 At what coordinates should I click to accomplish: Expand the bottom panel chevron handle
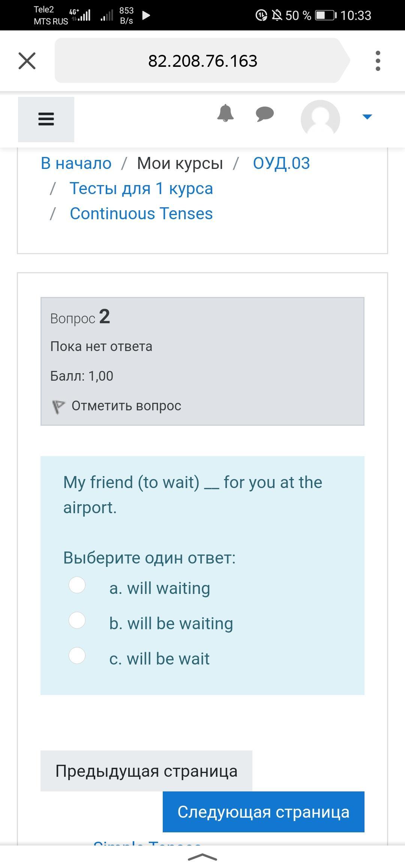tap(202, 857)
